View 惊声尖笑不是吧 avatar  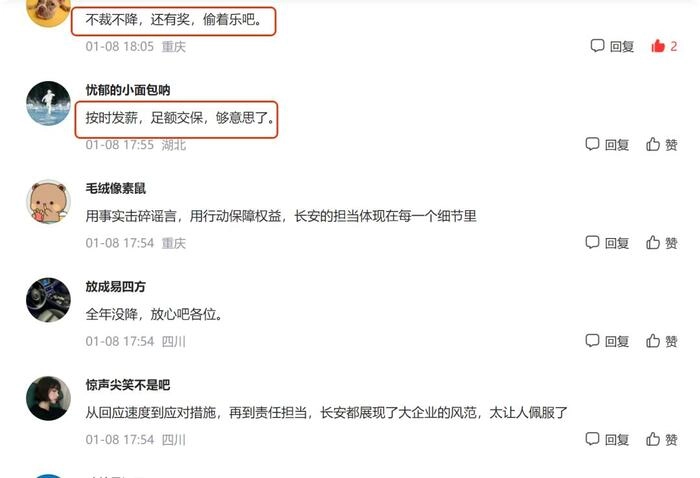[x=48, y=398]
